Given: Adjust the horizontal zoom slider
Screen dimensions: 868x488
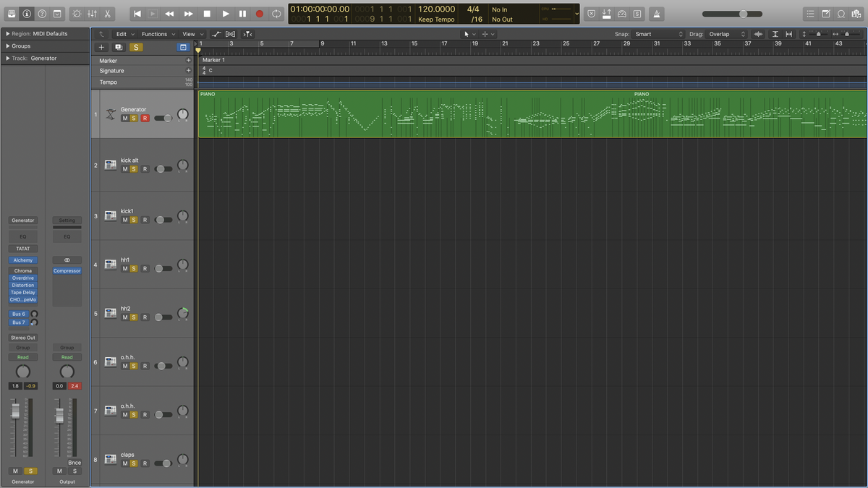Looking at the screenshot, I should (x=742, y=13).
